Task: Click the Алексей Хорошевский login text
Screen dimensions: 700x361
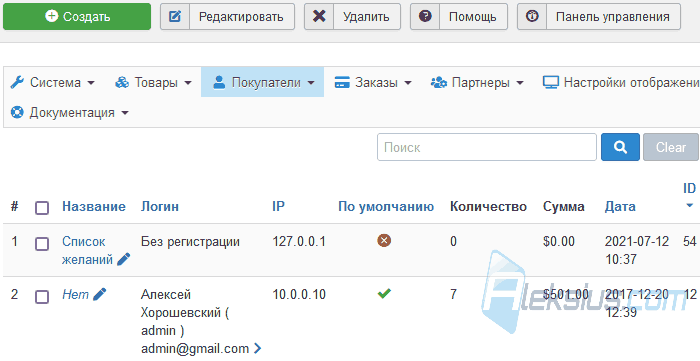Action: (x=184, y=303)
